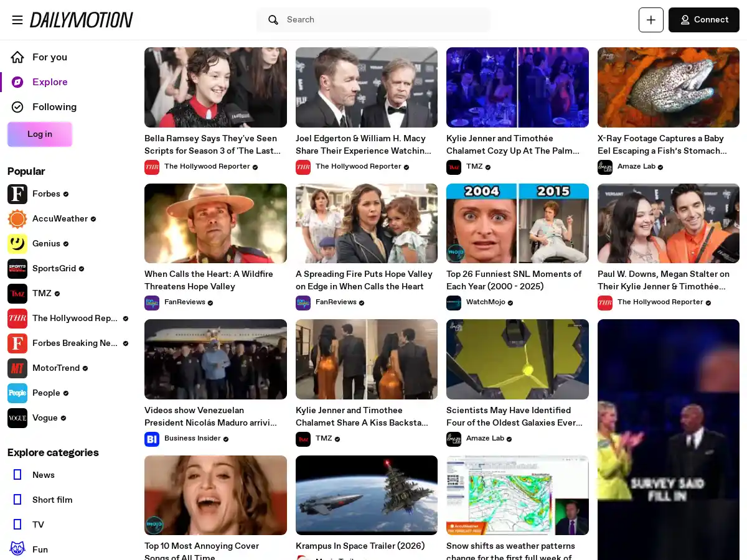Screen dimensions: 747x560
Task: Select the Vogue channel icon
Action: point(17,418)
